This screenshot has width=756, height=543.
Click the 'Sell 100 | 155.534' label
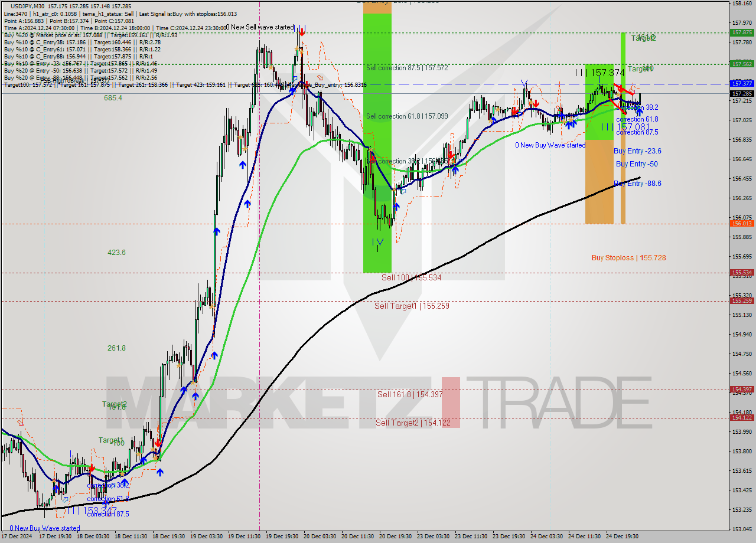tap(411, 277)
